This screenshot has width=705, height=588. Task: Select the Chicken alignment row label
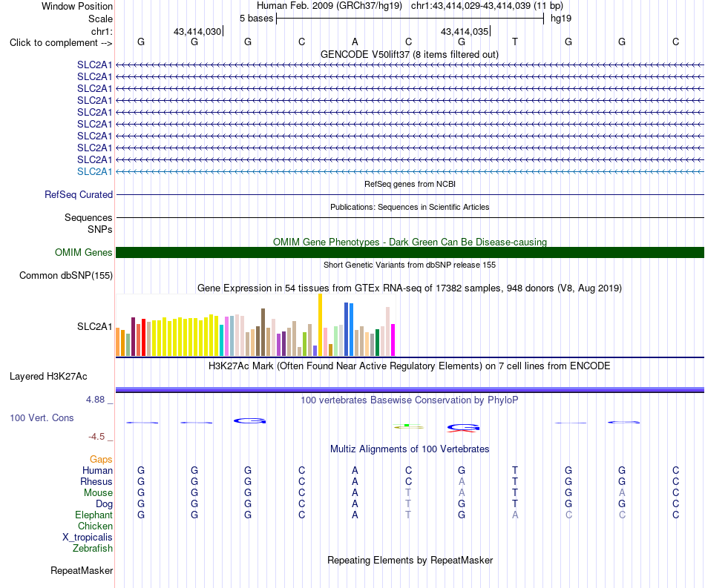click(95, 526)
